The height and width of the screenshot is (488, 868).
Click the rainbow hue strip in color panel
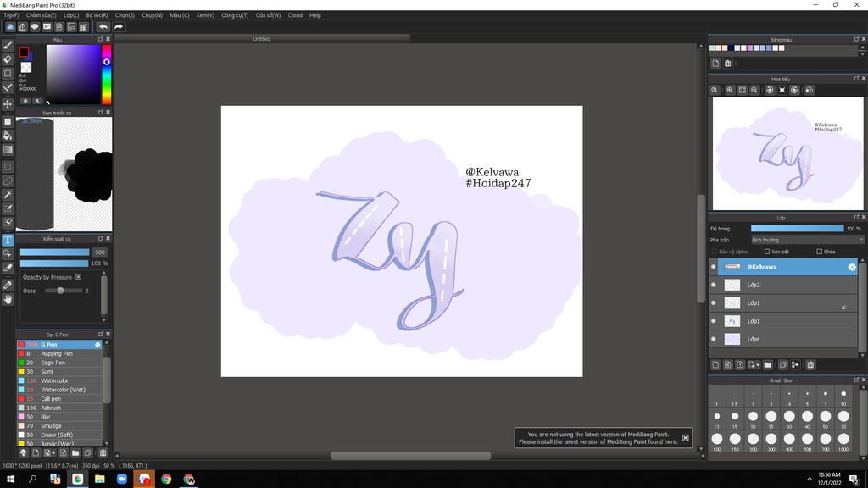[x=106, y=75]
